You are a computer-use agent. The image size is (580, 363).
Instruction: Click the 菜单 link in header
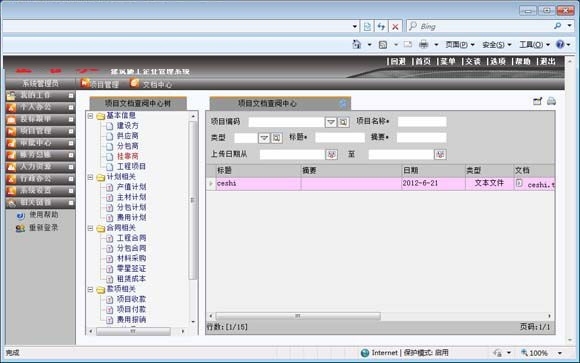pos(448,61)
